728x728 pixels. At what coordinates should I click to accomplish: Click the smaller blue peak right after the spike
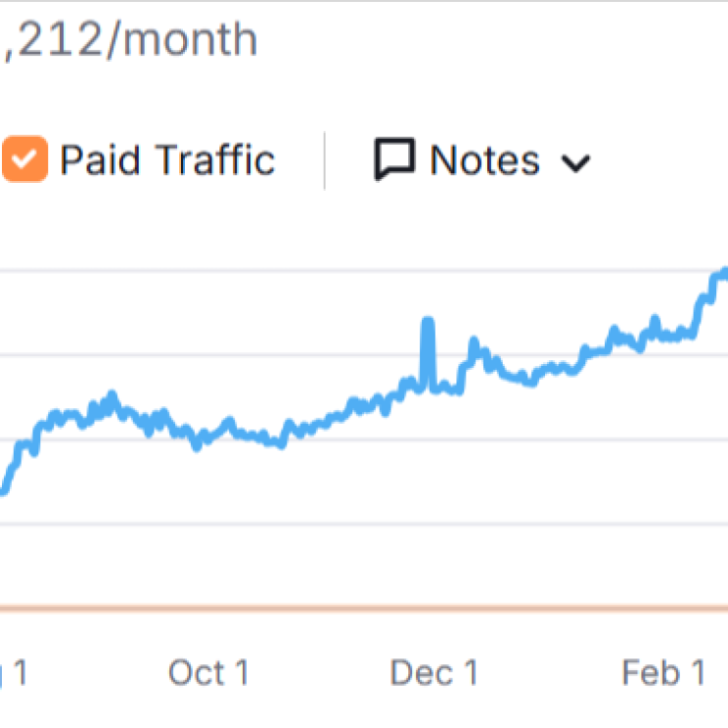pyautogui.click(x=473, y=343)
